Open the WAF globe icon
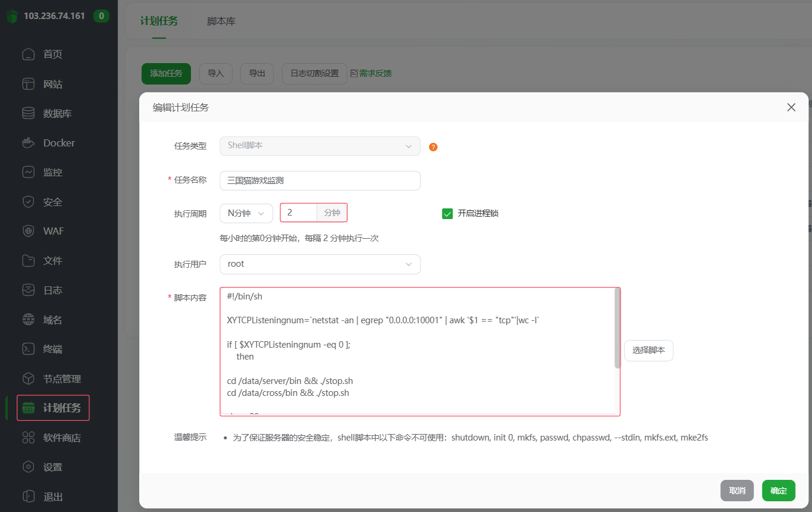The width and height of the screenshot is (812, 512). pyautogui.click(x=29, y=231)
